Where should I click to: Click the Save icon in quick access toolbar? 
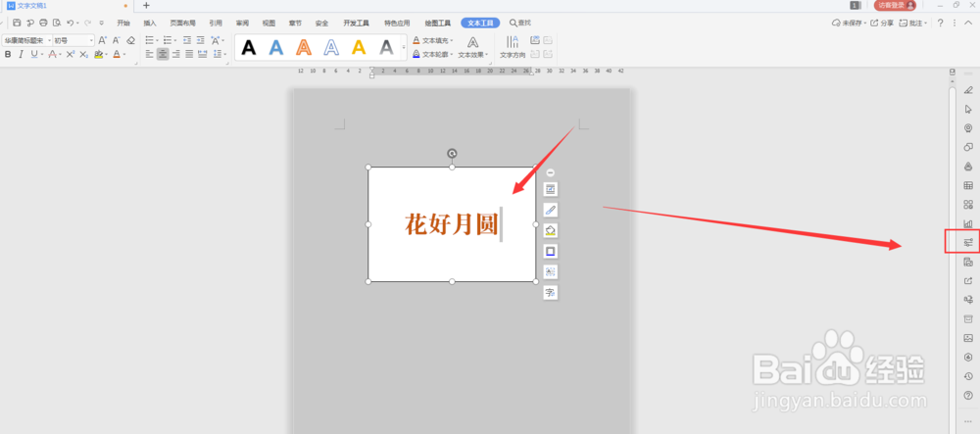(x=17, y=24)
